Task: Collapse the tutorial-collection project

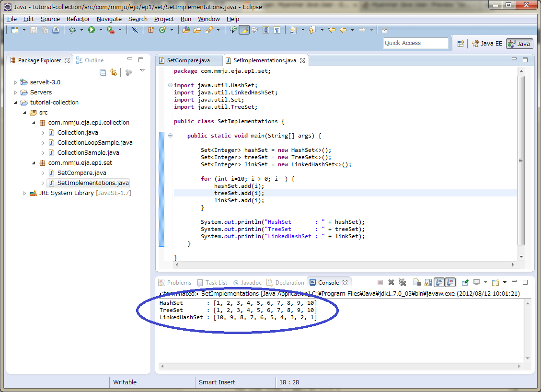Action: click(16, 102)
